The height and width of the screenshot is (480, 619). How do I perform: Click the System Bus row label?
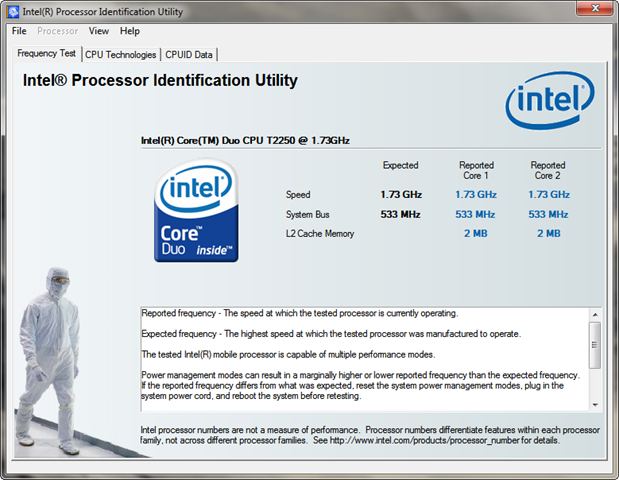coord(308,214)
